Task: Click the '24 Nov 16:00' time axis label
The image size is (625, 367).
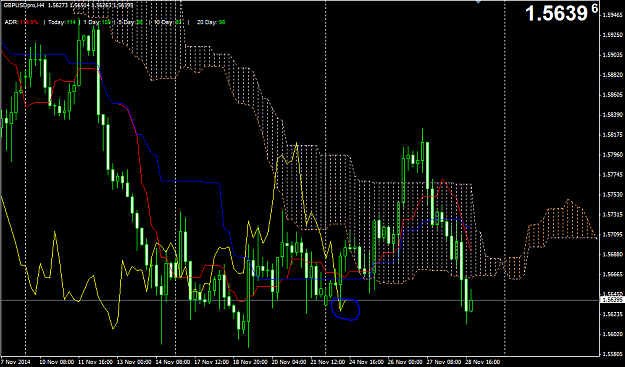Action: pos(366,362)
